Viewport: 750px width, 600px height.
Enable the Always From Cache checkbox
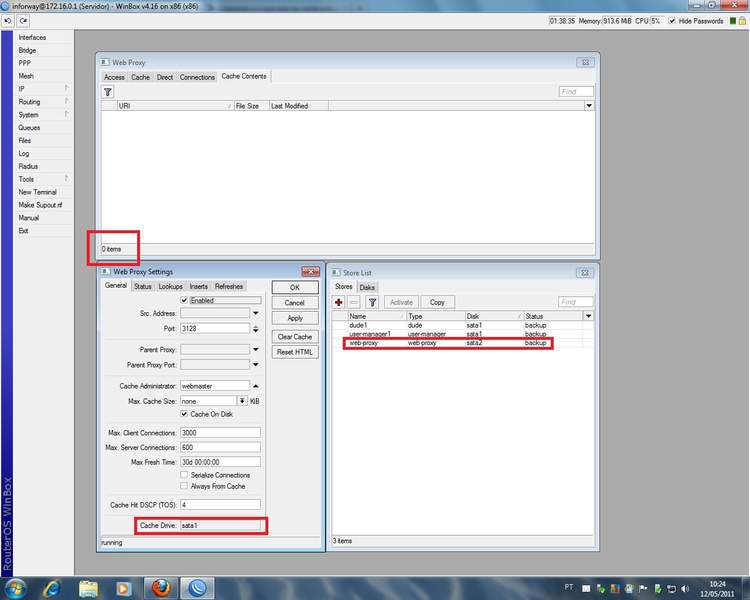pyautogui.click(x=184, y=486)
